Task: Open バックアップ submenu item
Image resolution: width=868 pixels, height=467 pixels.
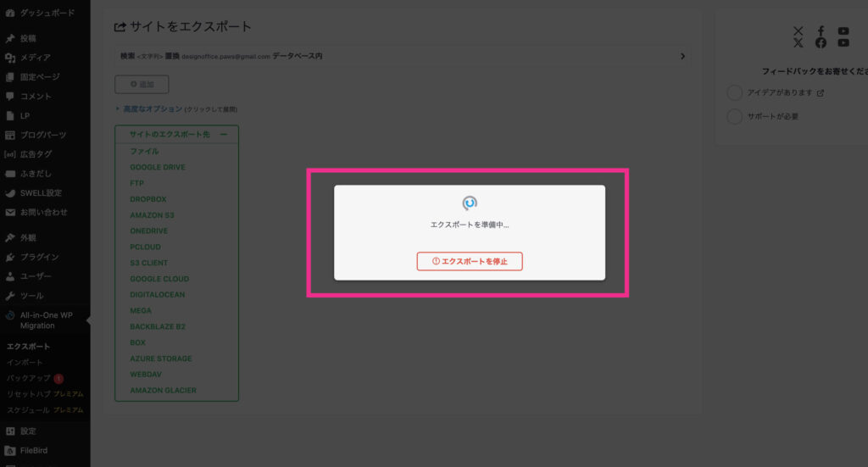Action: (28, 378)
